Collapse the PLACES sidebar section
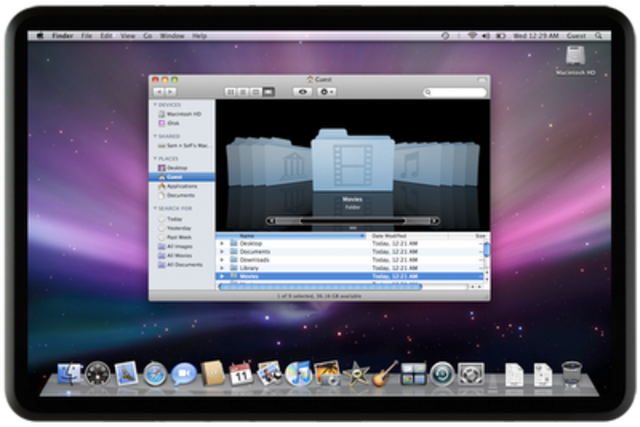 pyautogui.click(x=155, y=158)
